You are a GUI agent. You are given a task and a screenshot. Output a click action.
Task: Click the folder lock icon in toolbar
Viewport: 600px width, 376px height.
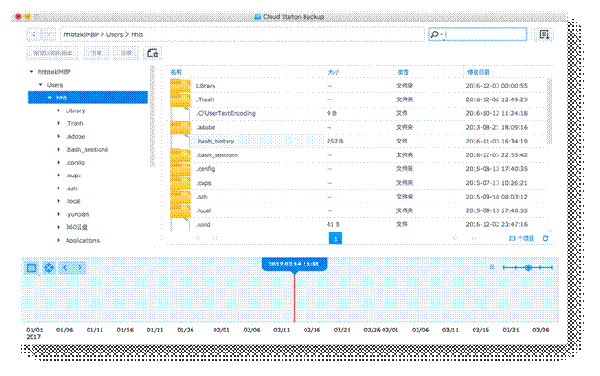153,53
